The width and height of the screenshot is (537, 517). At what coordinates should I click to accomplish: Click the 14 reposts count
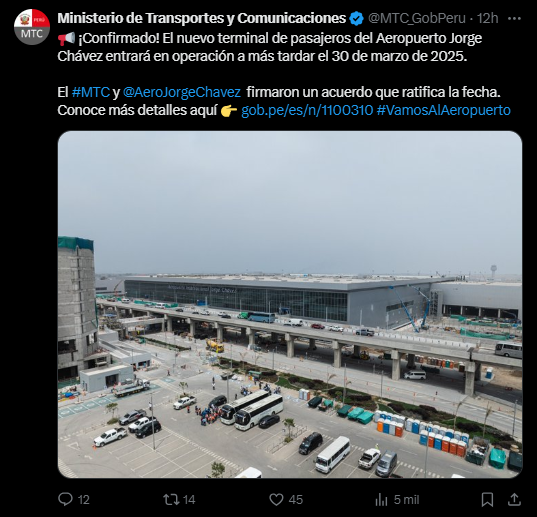189,500
